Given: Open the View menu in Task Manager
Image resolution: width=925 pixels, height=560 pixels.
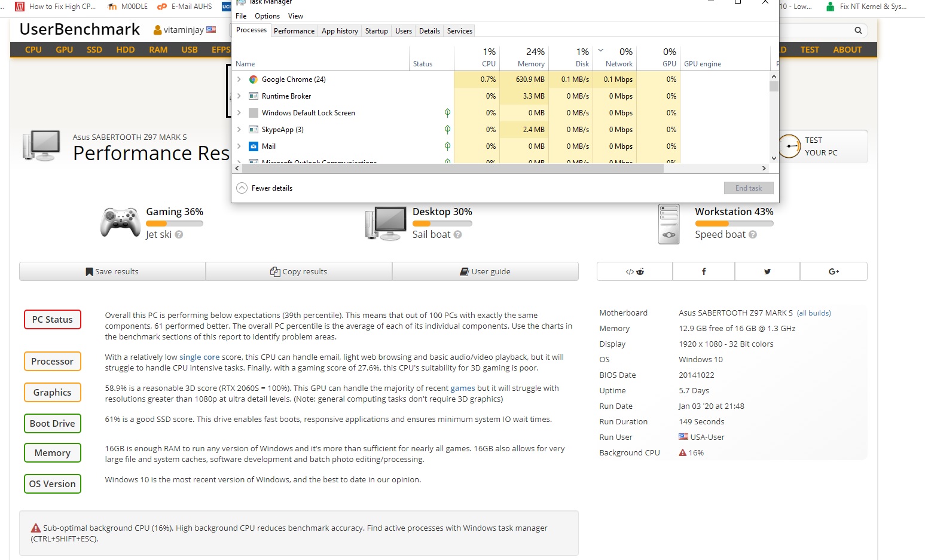Looking at the screenshot, I should point(295,16).
